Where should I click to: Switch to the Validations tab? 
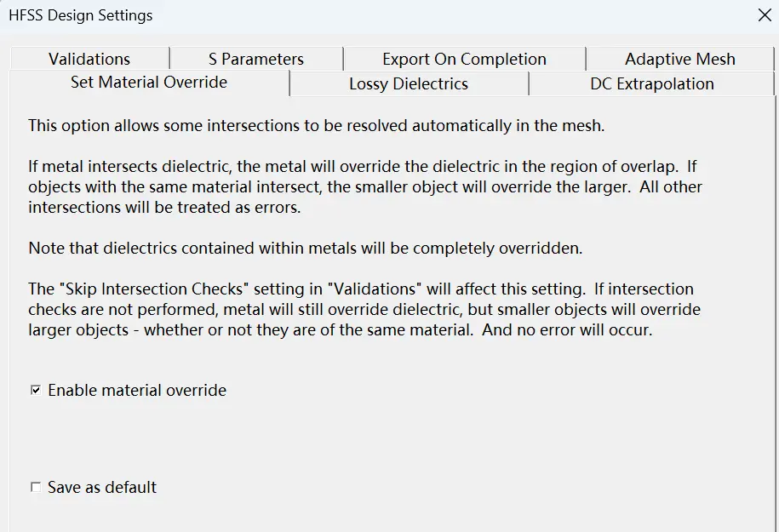tap(89, 59)
